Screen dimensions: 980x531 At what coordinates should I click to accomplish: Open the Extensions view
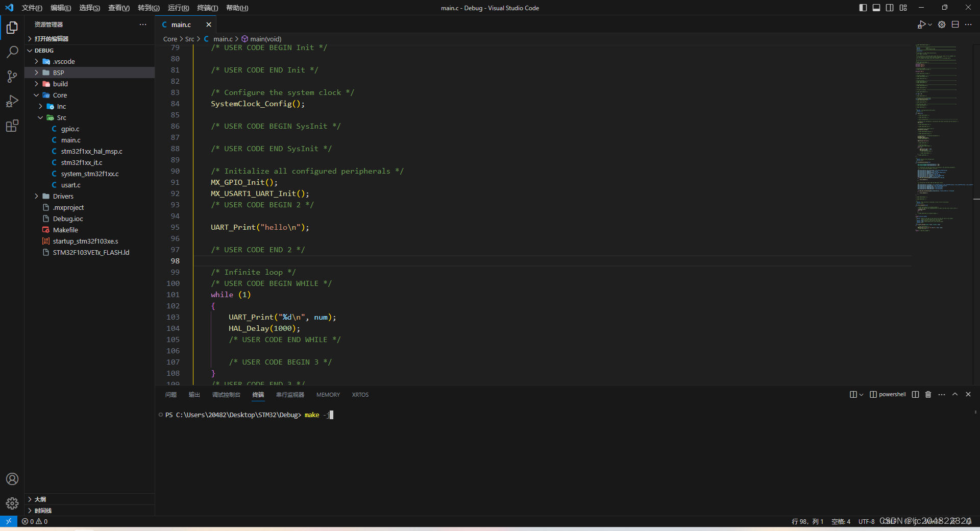12,126
